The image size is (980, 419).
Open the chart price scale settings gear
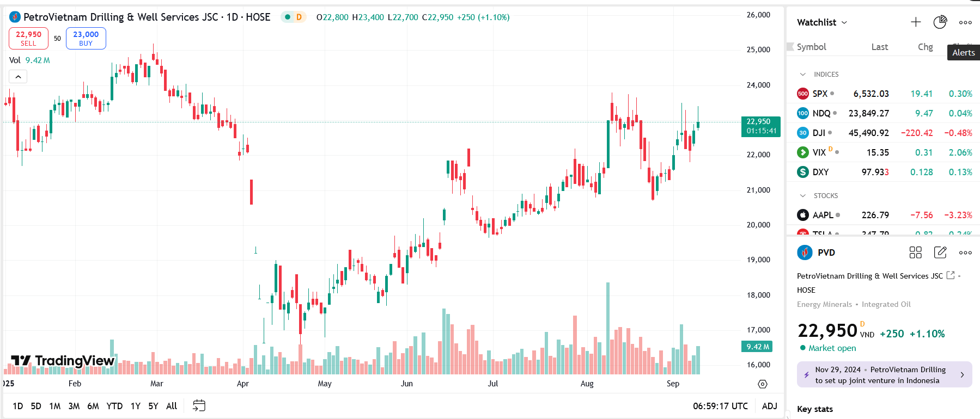coord(763,384)
